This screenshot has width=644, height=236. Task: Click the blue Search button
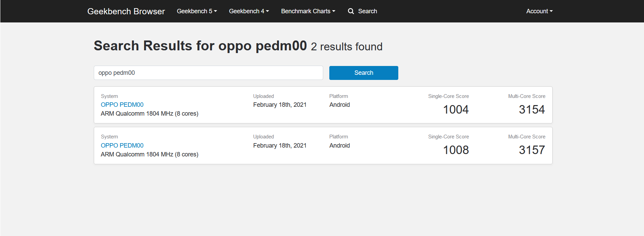coord(364,73)
